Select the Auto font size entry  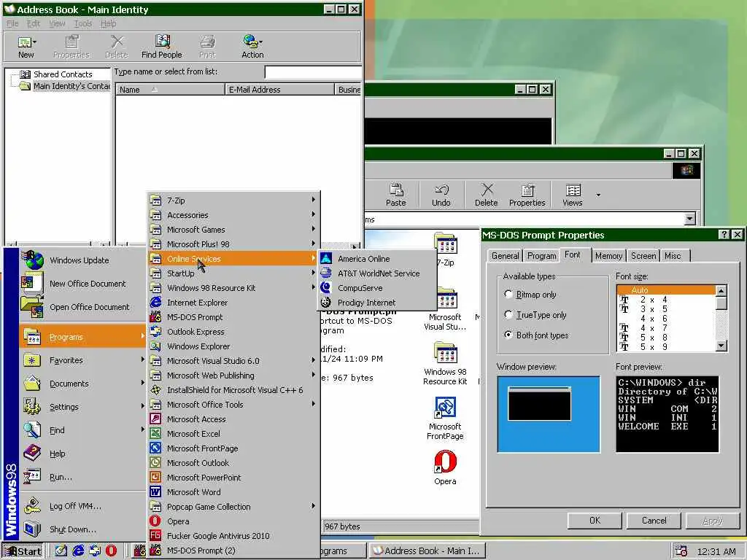tap(666, 290)
